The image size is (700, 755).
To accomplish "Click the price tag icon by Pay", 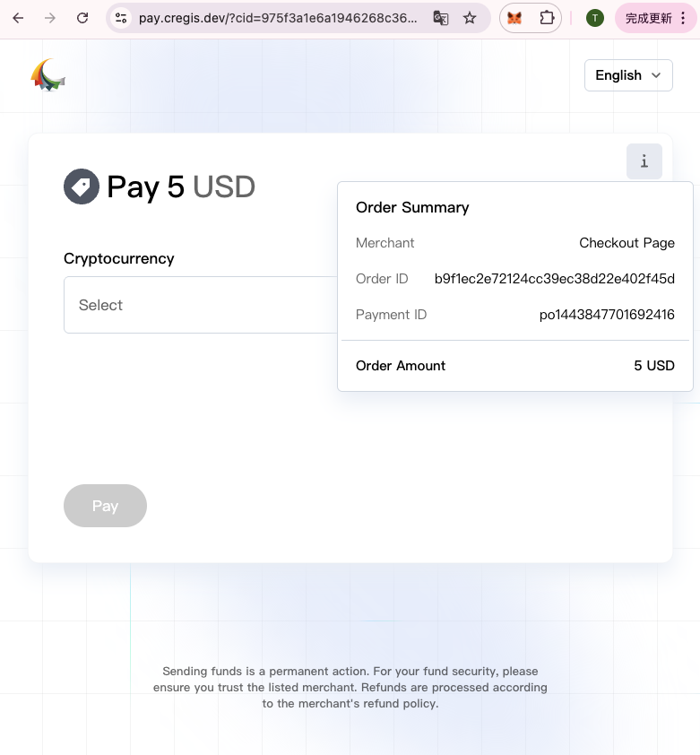I will pos(82,187).
